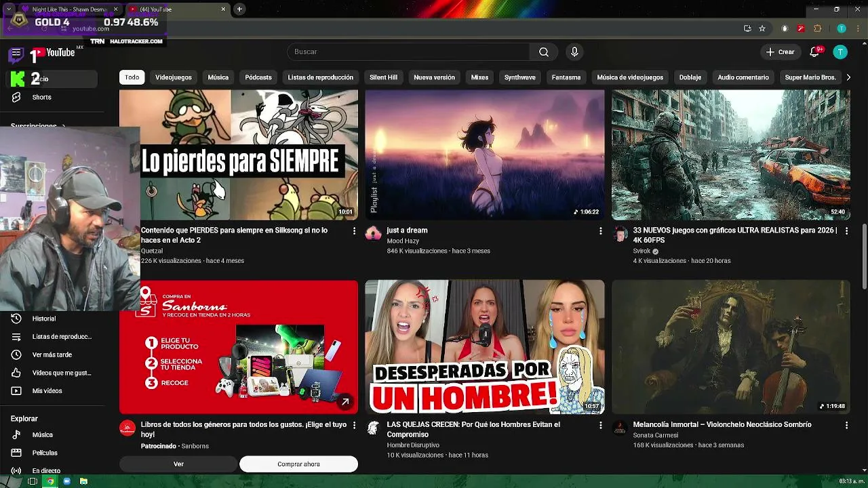Open the Quetzal channel link

(x=152, y=251)
